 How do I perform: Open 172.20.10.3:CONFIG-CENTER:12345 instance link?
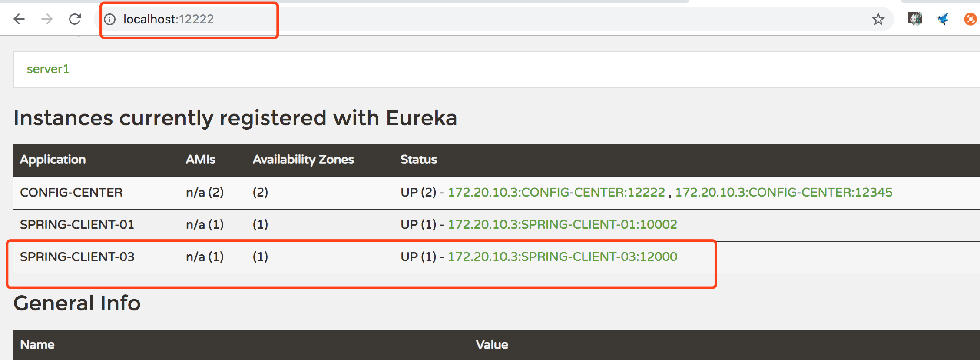pos(784,192)
